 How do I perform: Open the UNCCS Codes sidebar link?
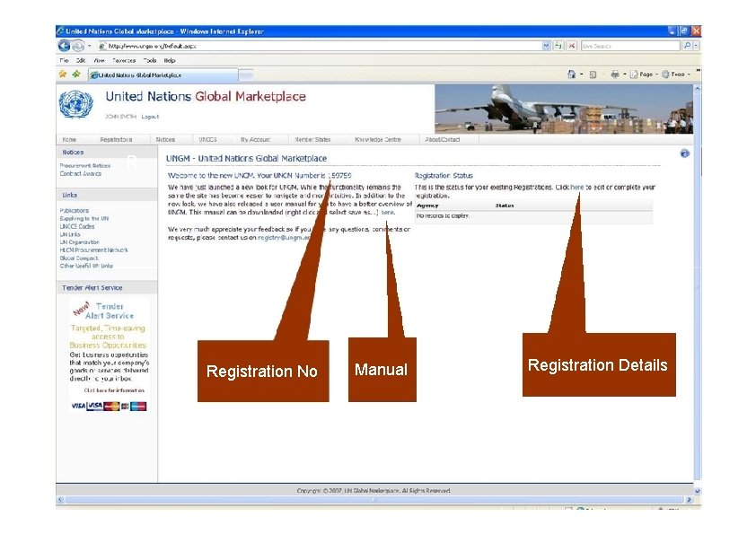tap(77, 226)
